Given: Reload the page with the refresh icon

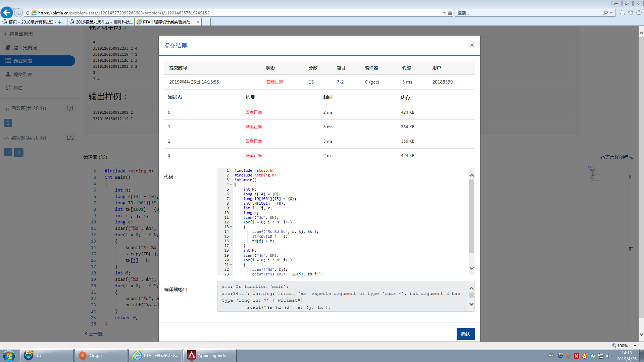Looking at the screenshot, I should click(x=28, y=13).
